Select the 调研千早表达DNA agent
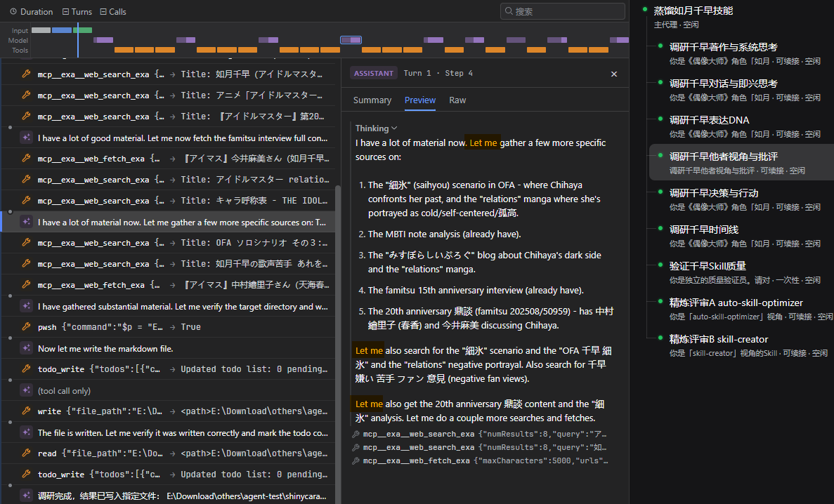834x504 pixels. click(741, 126)
